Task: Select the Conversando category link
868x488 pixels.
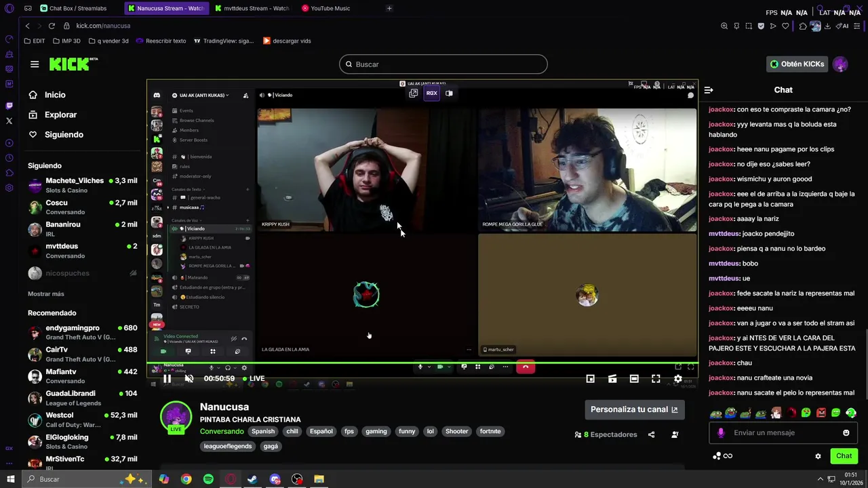Action: 222,432
